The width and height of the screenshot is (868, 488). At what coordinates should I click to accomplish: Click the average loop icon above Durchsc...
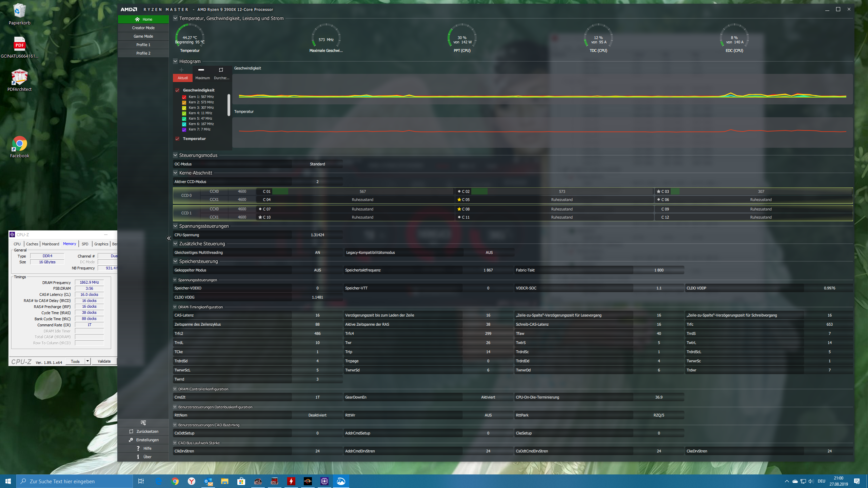221,70
